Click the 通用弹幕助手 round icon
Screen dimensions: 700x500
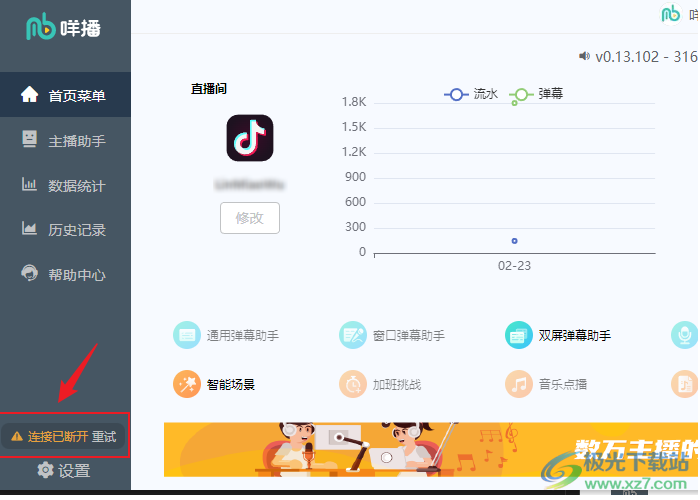click(187, 335)
